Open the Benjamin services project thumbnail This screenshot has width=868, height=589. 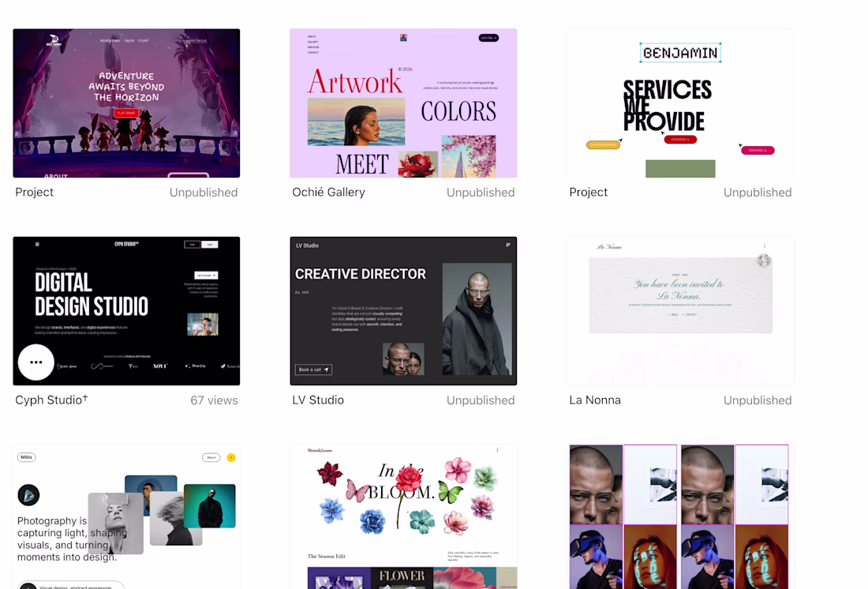[680, 103]
